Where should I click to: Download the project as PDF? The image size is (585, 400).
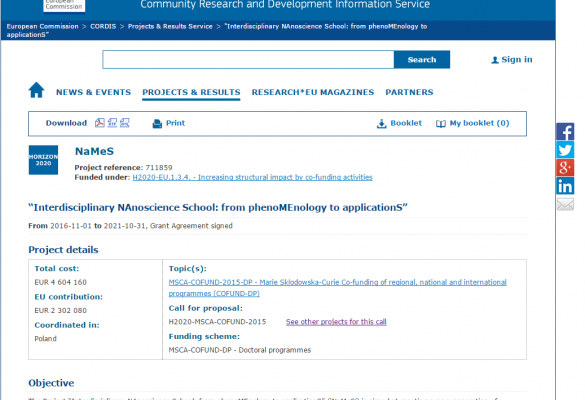100,123
